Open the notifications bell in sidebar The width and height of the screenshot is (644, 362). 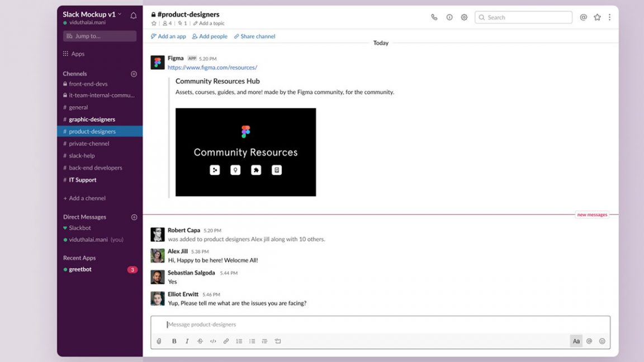pos(134,16)
